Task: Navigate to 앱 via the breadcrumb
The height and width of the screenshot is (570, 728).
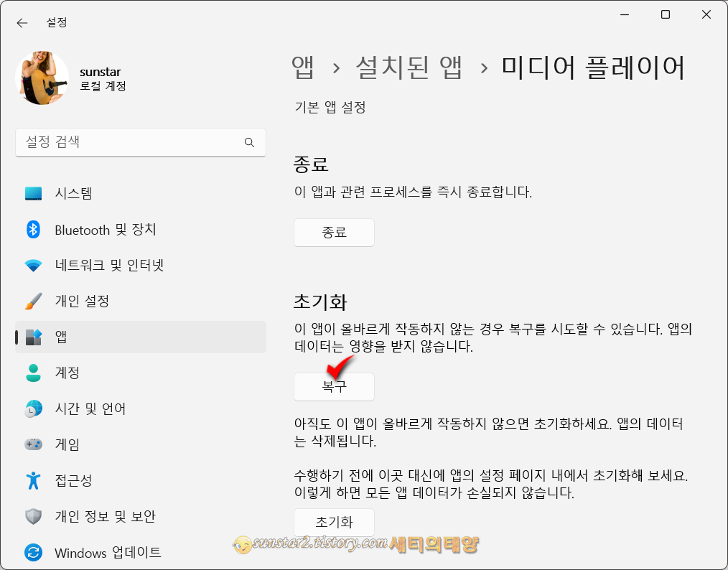Action: click(302, 67)
